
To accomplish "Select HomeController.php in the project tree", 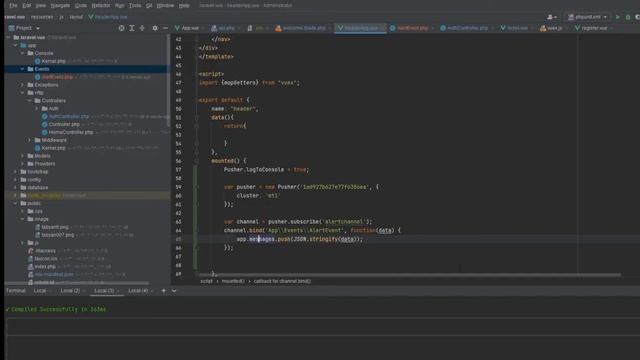I will point(71,132).
